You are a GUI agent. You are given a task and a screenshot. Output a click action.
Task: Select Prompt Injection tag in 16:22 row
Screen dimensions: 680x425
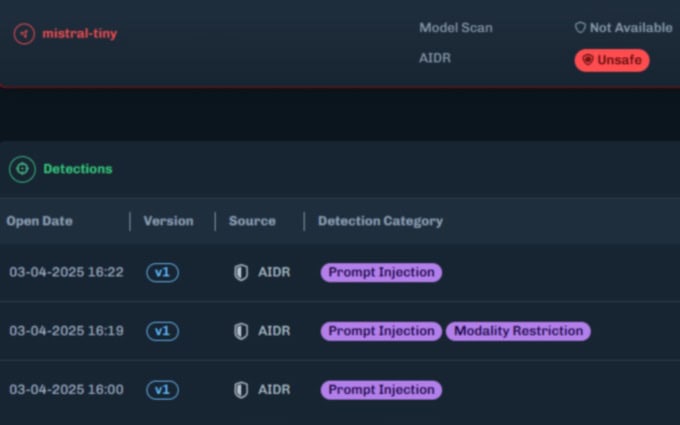pos(381,272)
